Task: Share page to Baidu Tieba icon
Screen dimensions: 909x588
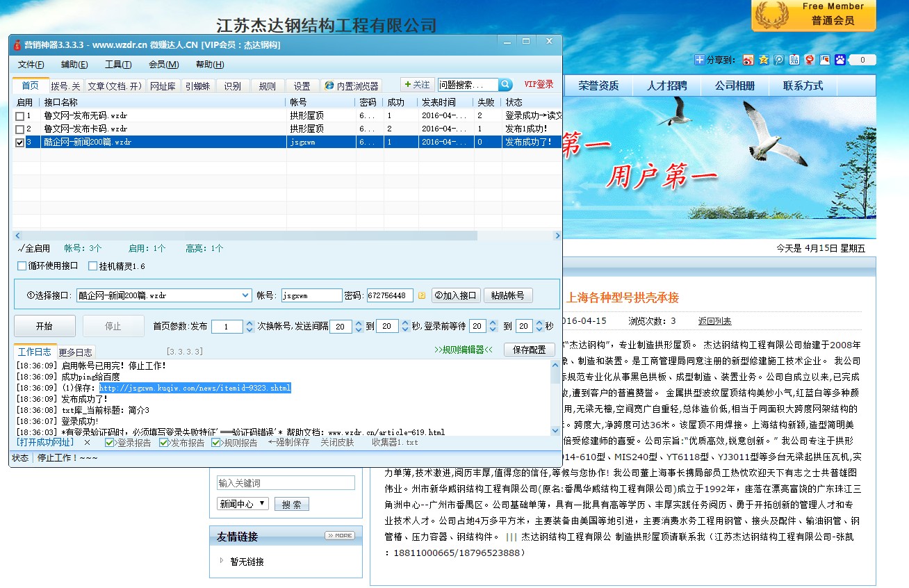Action: 794,60
